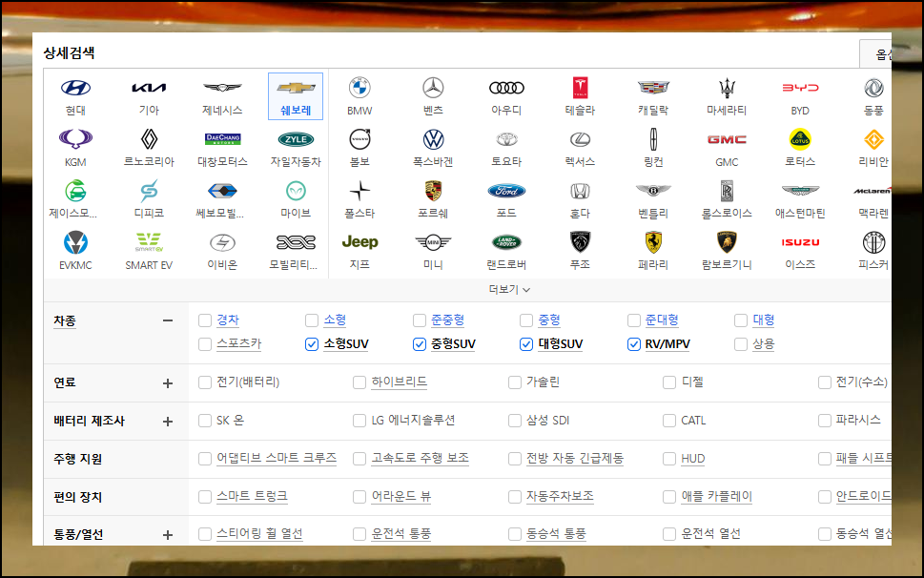
Task: Select the GMC brand logo
Action: pyautogui.click(x=727, y=139)
